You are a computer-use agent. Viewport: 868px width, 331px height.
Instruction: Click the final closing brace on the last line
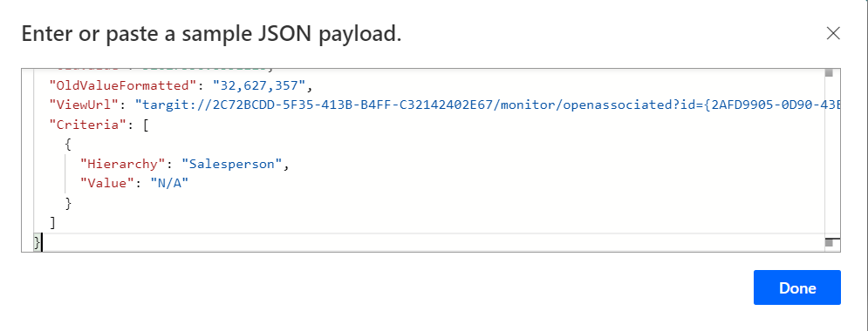(38, 242)
